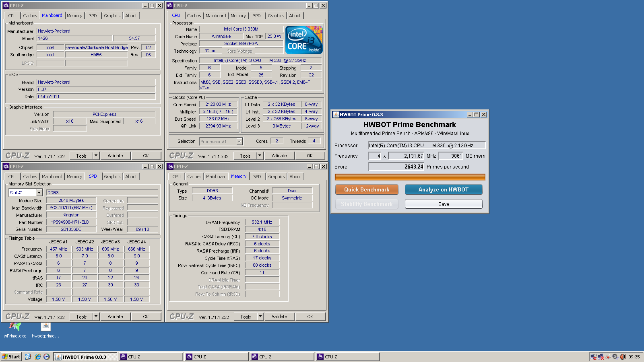Screen dimensions: 644x362
Task: Click the title bar icon of the CPU tab CPU-Z window
Action: [170, 6]
